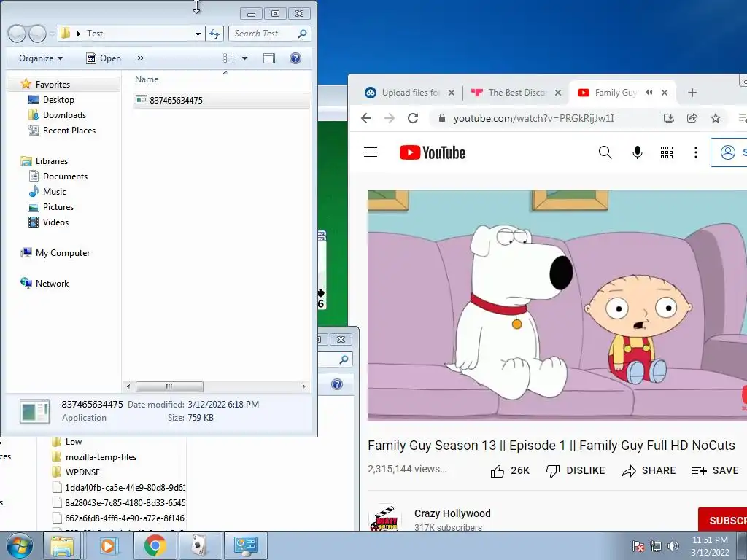Sort files by Name column

point(147,79)
